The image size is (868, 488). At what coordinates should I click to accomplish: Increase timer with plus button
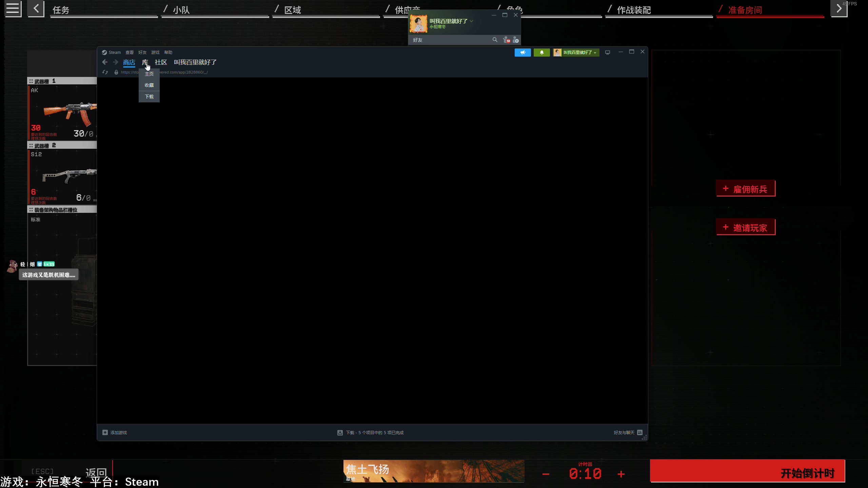621,474
